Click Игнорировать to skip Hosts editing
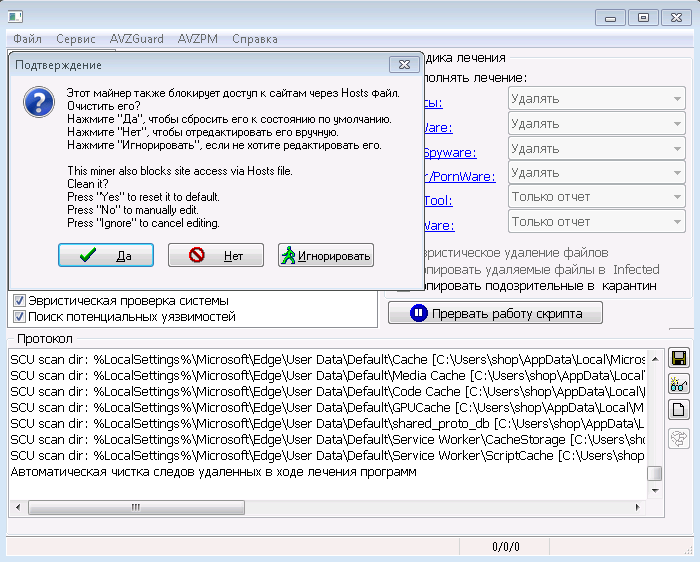The height and width of the screenshot is (562, 700). click(x=325, y=255)
